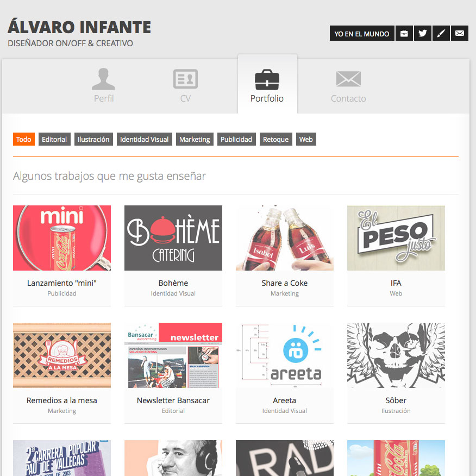Open the Twitter bird icon link
476x476 pixels.
click(x=423, y=33)
